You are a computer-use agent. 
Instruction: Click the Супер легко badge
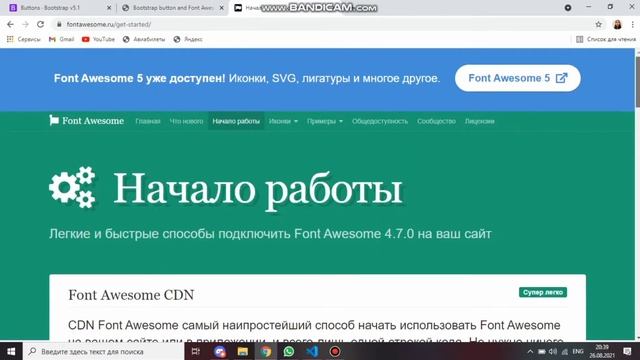pyautogui.click(x=543, y=292)
